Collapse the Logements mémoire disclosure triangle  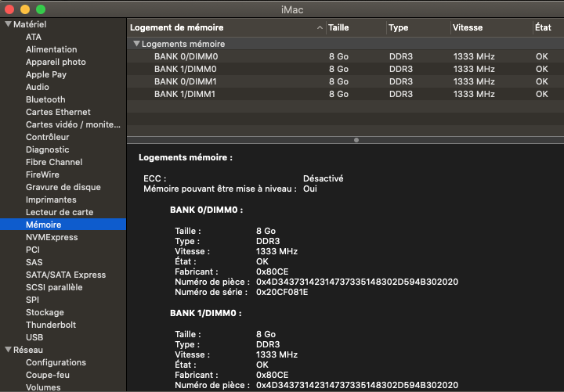coord(136,44)
